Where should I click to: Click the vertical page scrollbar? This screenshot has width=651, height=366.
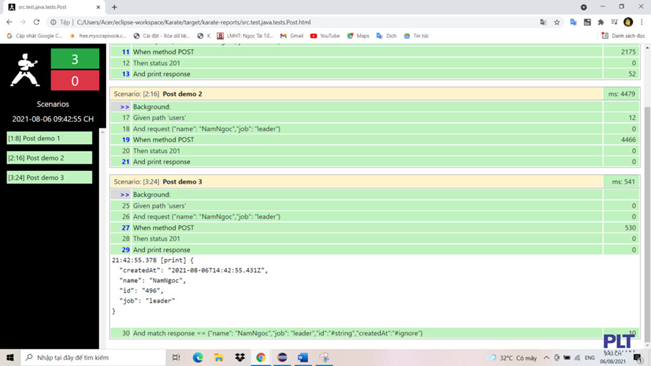click(x=647, y=224)
